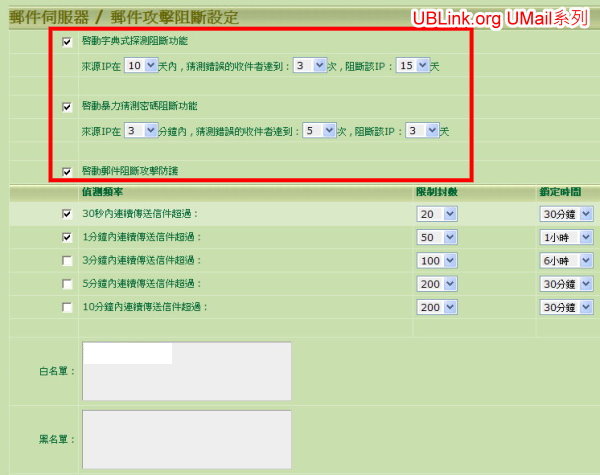Open the 來源IP在 minutes dropdown showing 3 分鐘內
This screenshot has height=475, width=600.
pyautogui.click(x=142, y=130)
